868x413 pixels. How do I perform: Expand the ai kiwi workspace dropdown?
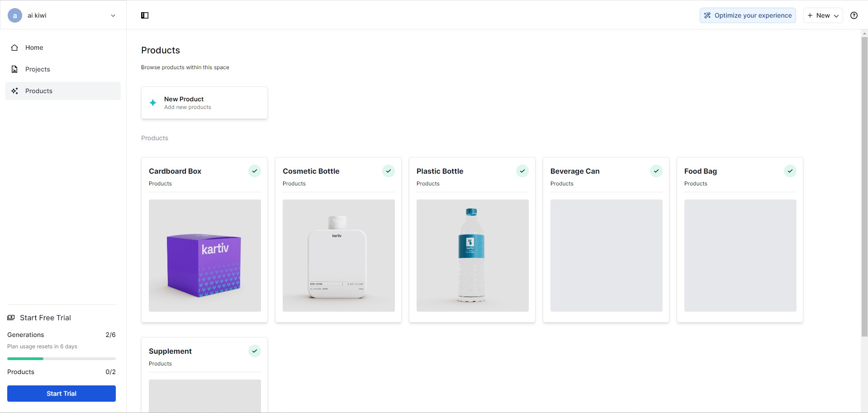coord(113,15)
